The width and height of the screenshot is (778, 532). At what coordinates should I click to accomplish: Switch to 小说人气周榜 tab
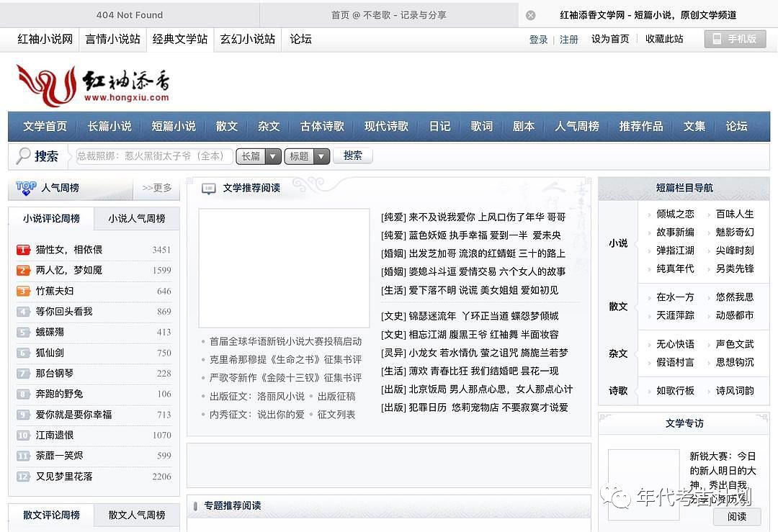click(137, 218)
